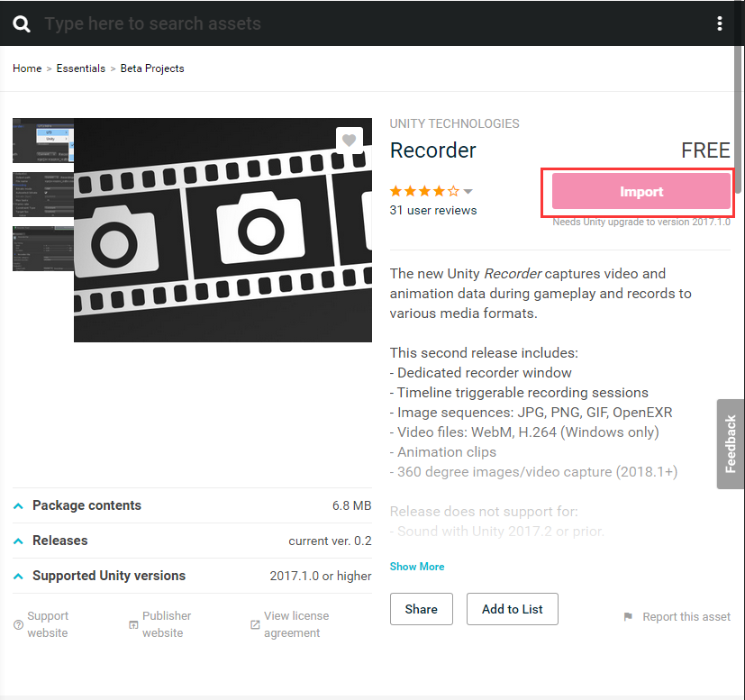Click the 6.8 MB package size value
Screen dimensions: 745x700
tap(351, 505)
